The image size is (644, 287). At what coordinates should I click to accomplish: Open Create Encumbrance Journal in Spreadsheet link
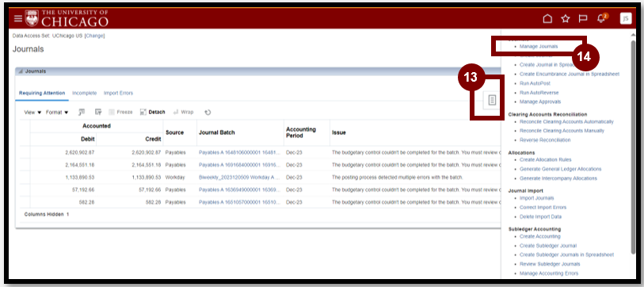pyautogui.click(x=570, y=74)
